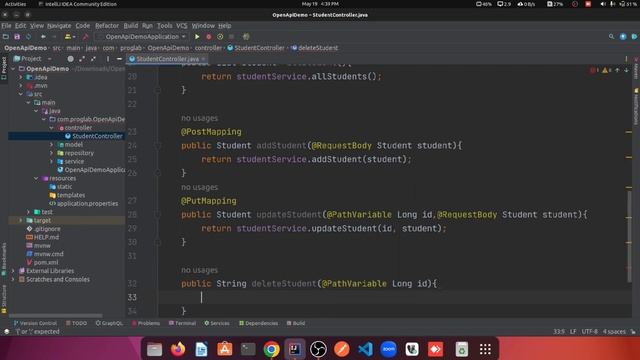Go to next highlighted error arrow
Screen dimensions: 640x360
click(x=627, y=70)
